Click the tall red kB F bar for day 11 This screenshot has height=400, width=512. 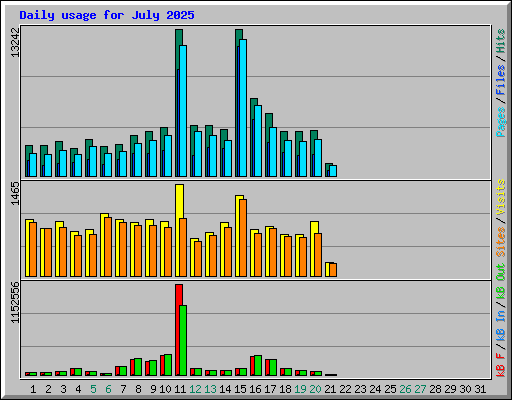pyautogui.click(x=179, y=330)
